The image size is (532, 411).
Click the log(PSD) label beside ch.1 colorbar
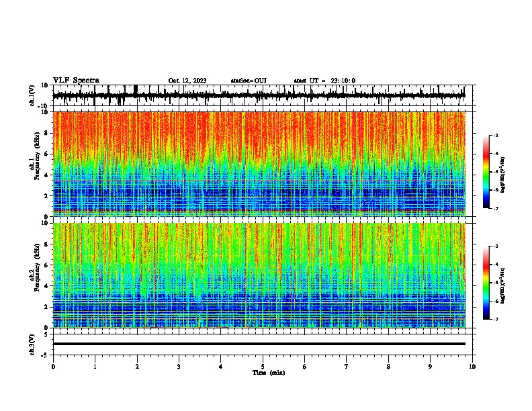point(502,175)
